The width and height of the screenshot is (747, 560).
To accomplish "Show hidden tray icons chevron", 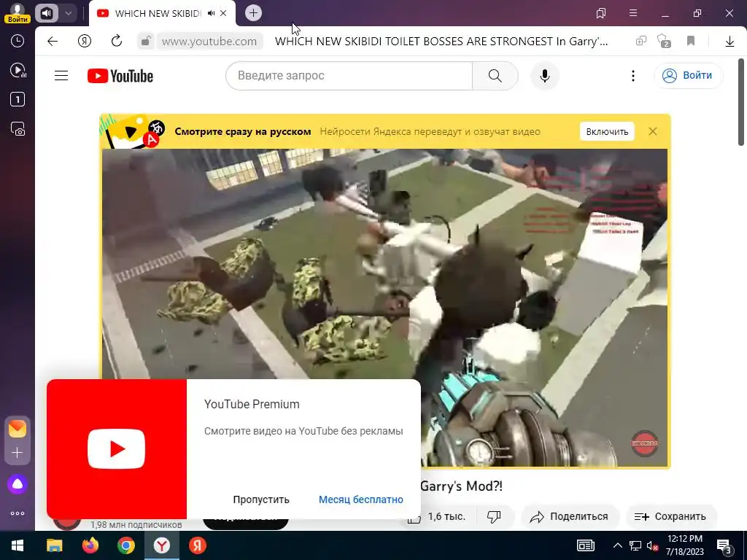I will click(617, 545).
